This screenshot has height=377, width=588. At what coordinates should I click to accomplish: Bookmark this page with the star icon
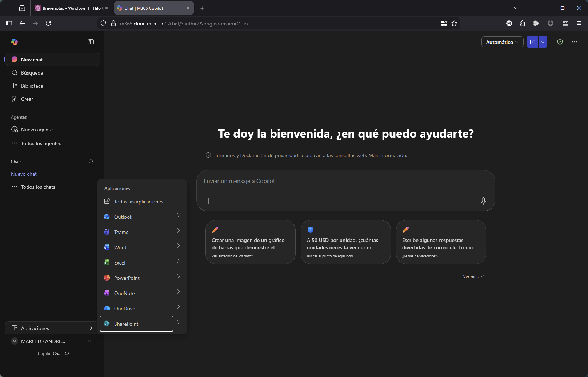(x=454, y=24)
